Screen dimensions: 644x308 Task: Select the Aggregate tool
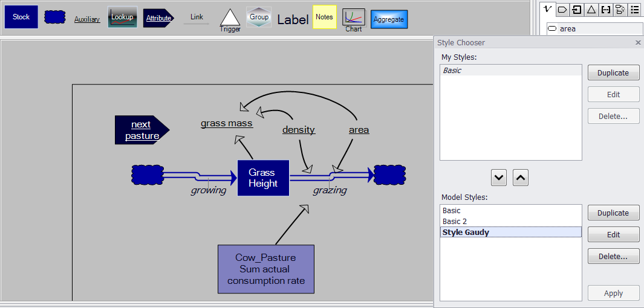tap(389, 19)
